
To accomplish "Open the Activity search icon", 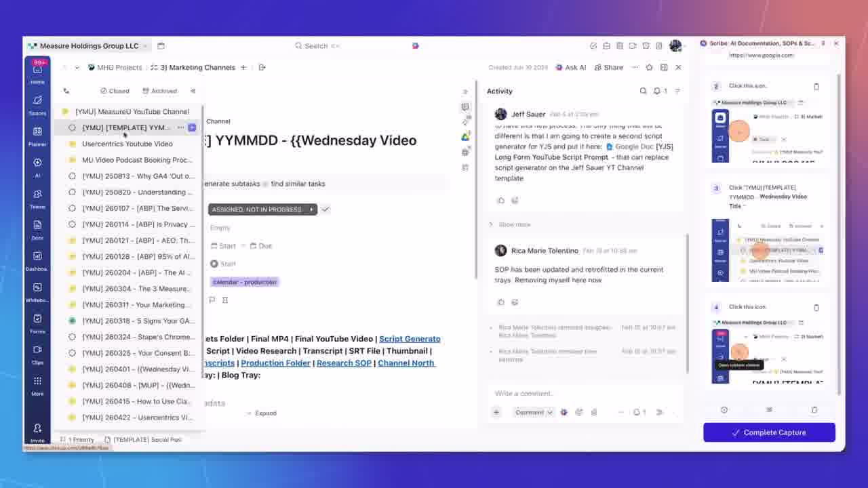I will (643, 90).
